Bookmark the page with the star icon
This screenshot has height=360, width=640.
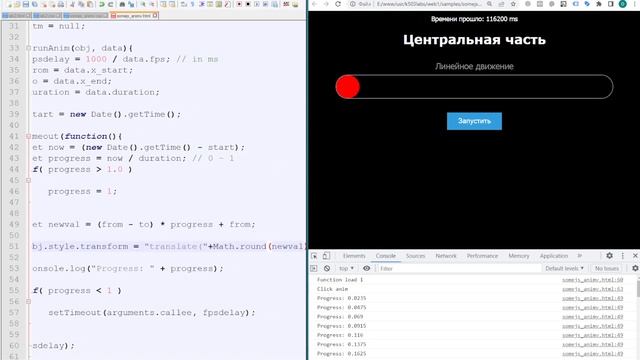[x=513, y=4]
